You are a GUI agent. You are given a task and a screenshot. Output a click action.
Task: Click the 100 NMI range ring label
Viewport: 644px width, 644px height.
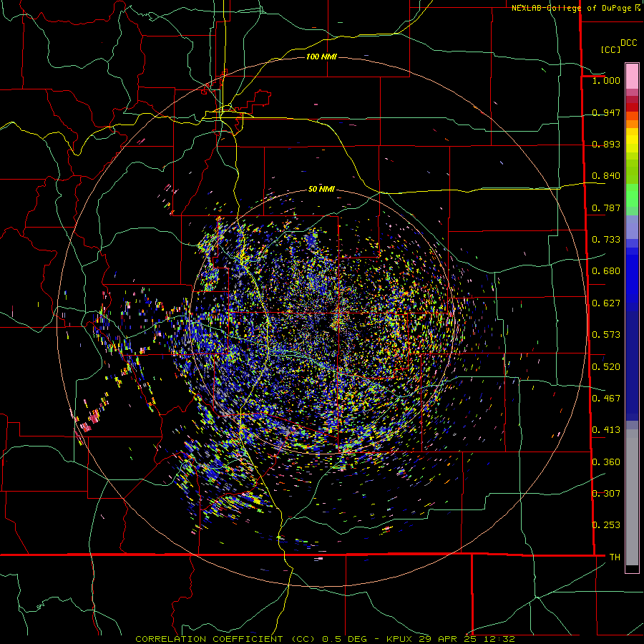pyautogui.click(x=321, y=57)
